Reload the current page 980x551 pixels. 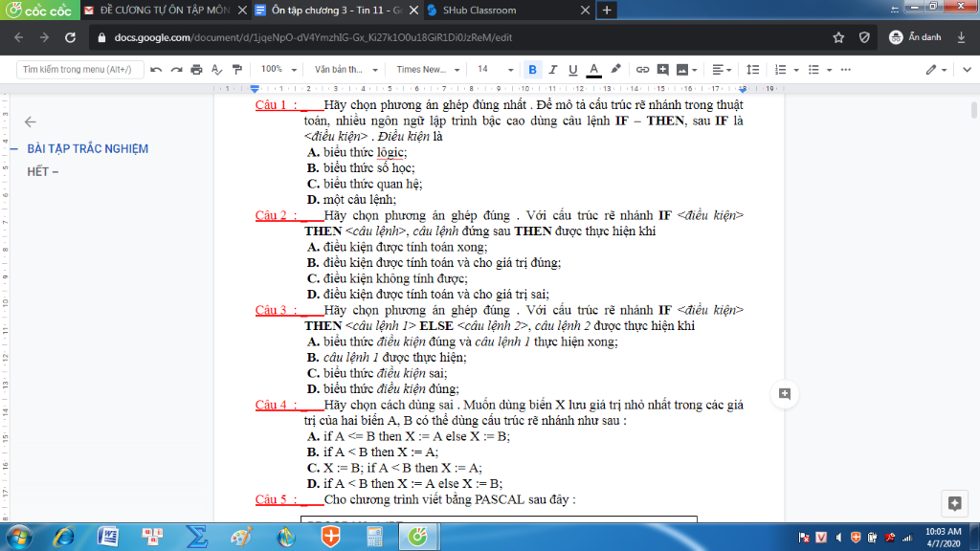(x=70, y=37)
